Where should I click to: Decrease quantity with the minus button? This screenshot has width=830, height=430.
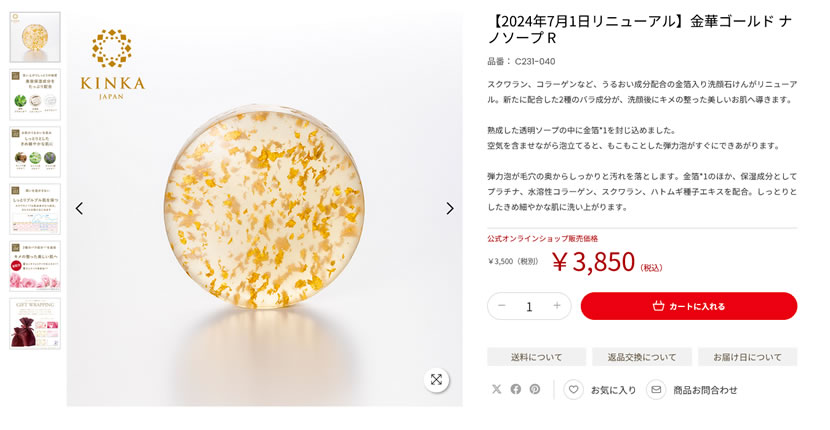pyautogui.click(x=502, y=306)
